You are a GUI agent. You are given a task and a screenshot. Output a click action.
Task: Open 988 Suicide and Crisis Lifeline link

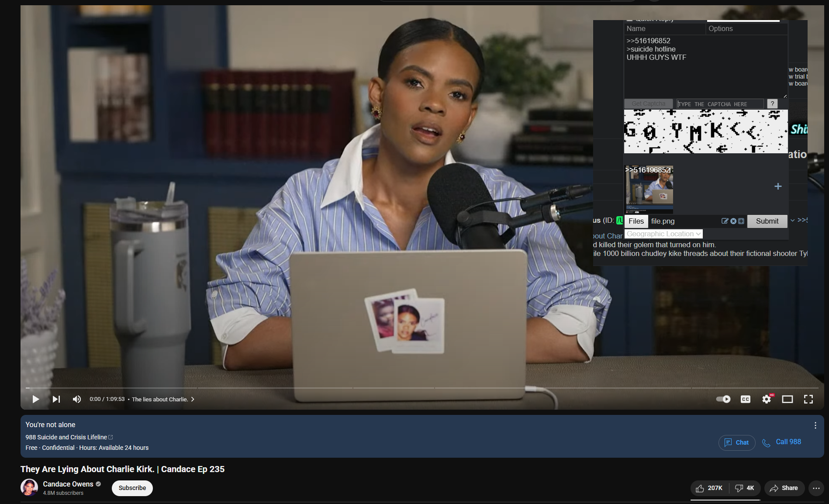tap(69, 437)
